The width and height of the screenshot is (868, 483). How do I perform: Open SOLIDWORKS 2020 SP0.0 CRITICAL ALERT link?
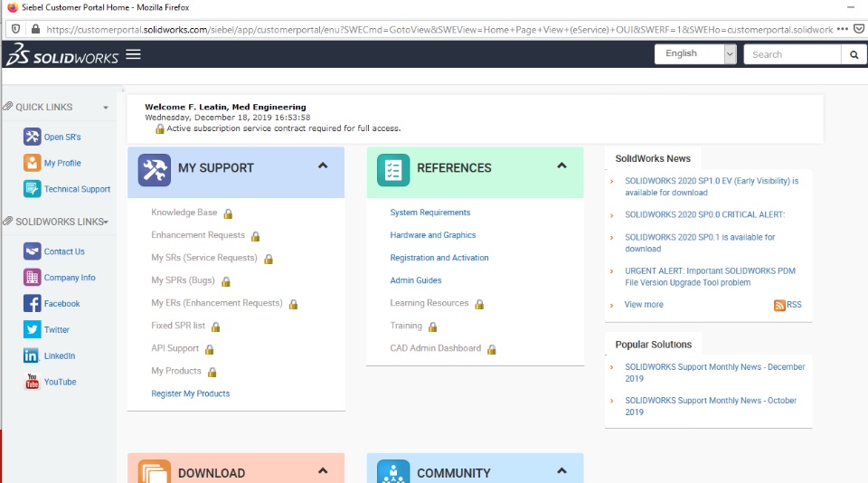pos(705,215)
